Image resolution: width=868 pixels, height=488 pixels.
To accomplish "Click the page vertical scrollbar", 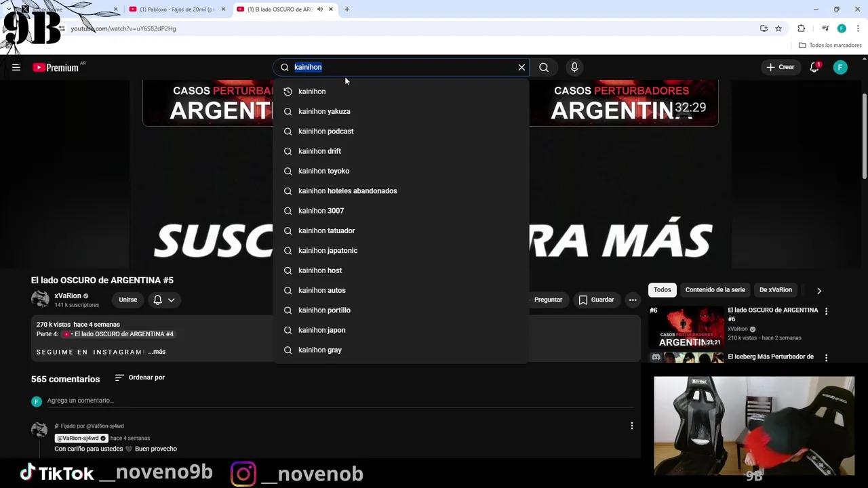I will coord(864,136).
